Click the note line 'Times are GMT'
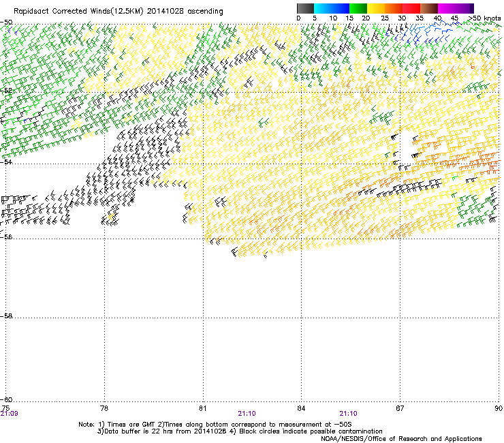504x443 pixels. (x=131, y=425)
